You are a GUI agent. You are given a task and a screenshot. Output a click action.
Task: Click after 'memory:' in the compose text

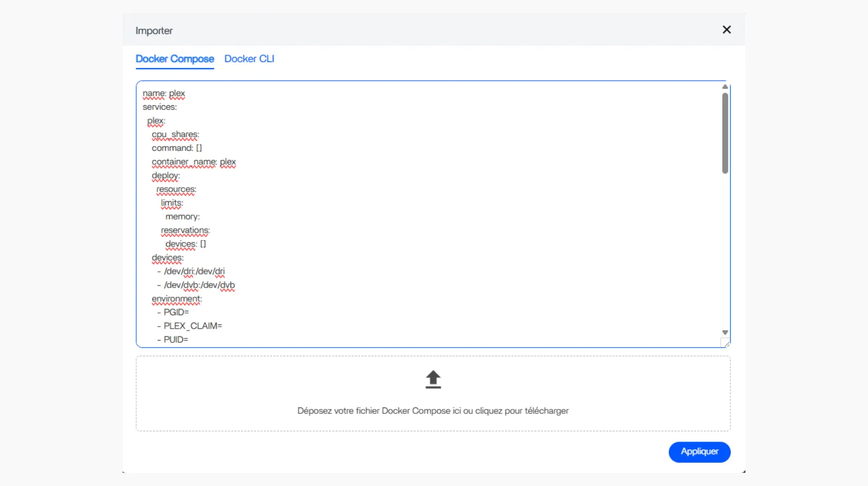click(x=201, y=217)
